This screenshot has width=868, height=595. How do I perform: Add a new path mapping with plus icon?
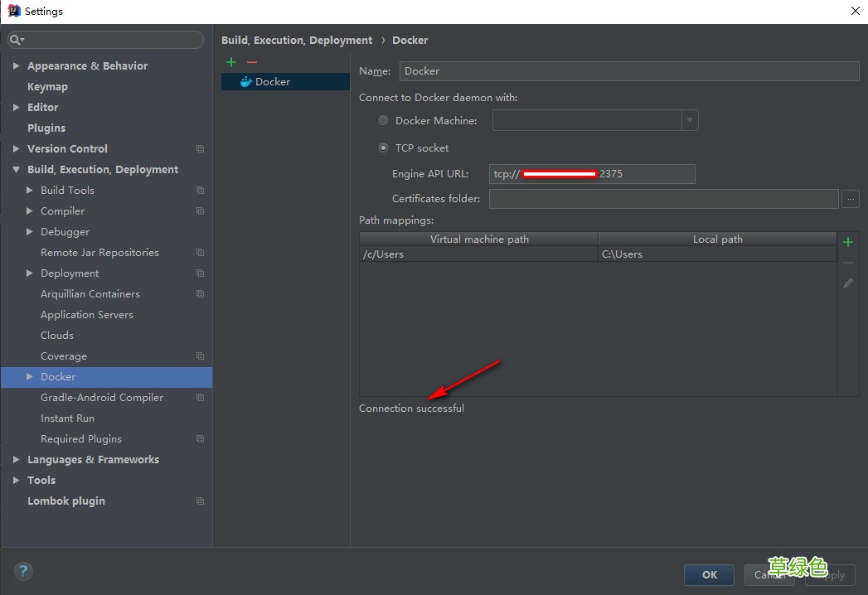click(x=848, y=242)
